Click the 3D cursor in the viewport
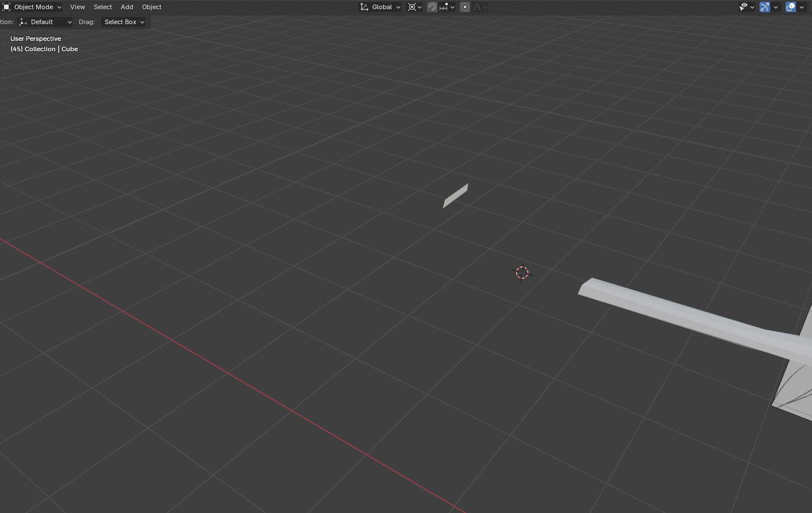 pos(522,273)
